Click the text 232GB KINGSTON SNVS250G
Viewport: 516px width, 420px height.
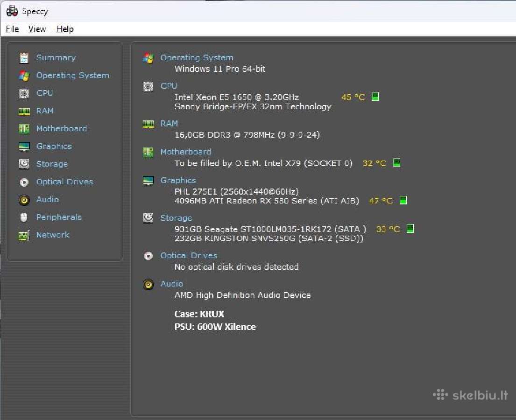(x=234, y=238)
